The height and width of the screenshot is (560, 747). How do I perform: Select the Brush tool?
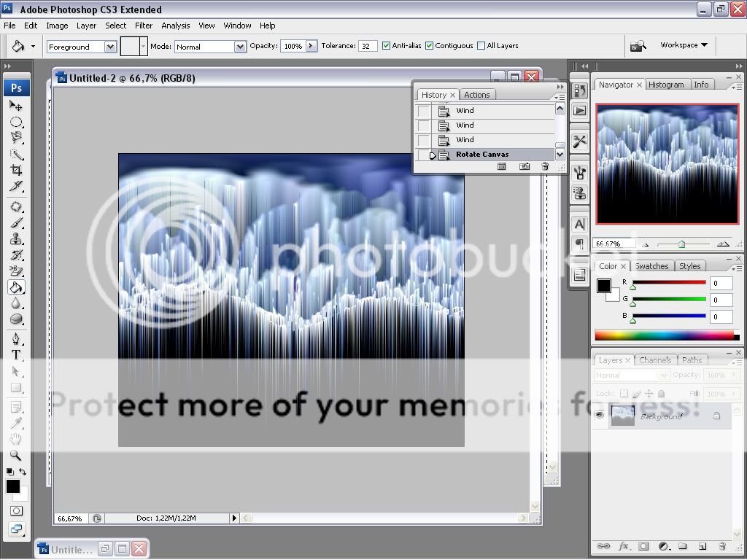click(x=16, y=223)
